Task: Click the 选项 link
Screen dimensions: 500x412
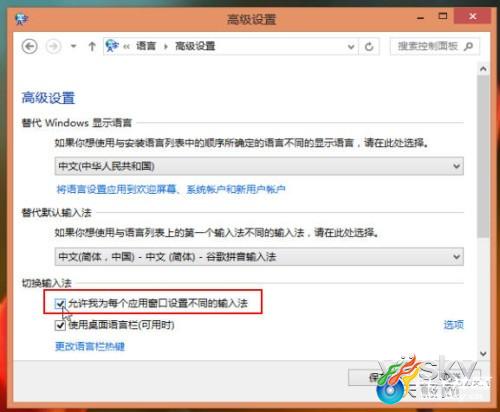Action: 454,325
